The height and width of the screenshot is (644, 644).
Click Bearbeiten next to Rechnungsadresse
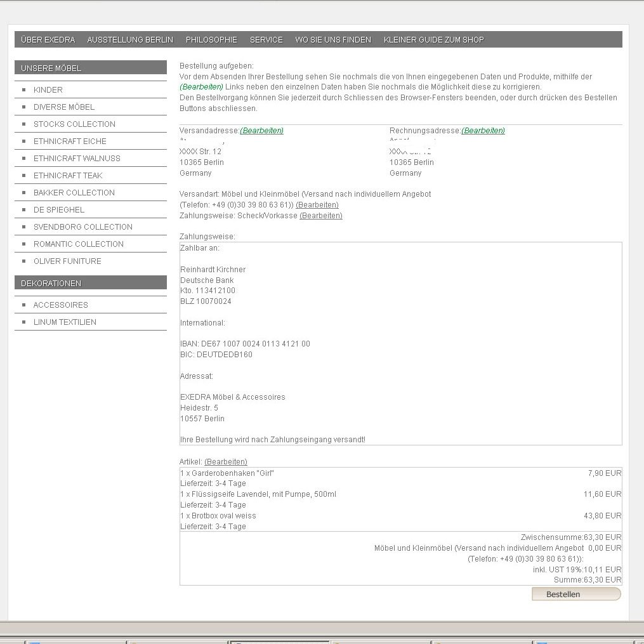tap(483, 131)
